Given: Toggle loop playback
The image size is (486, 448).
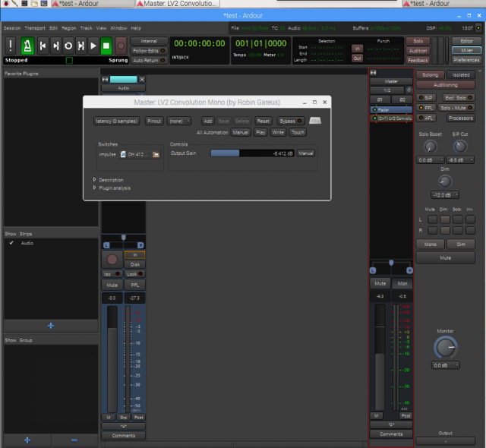Looking at the screenshot, I should coord(68,46).
